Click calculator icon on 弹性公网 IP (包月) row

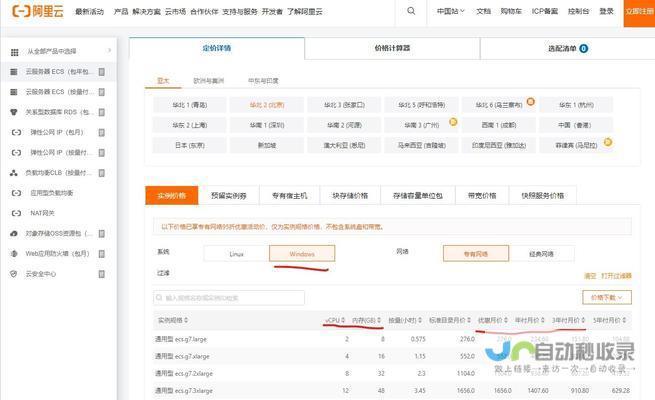102,132
